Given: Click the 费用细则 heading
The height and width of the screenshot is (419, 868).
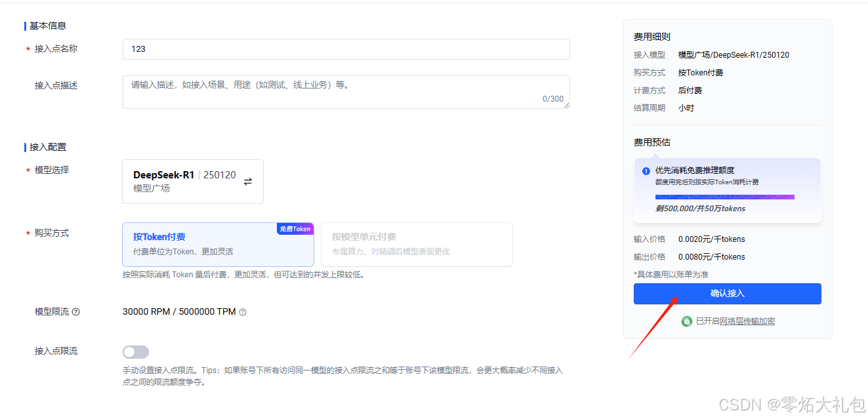Looking at the screenshot, I should coord(652,37).
